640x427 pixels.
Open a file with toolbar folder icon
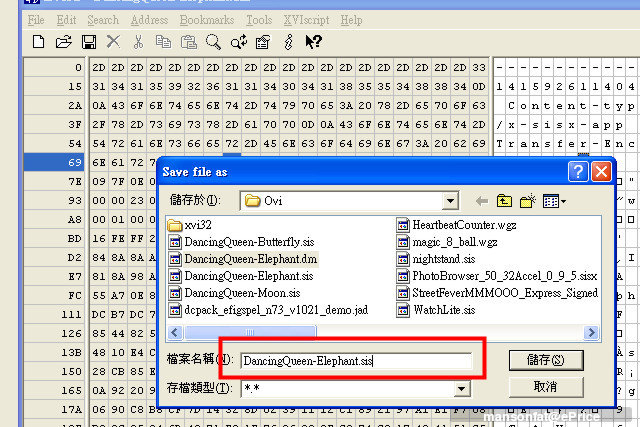coord(64,42)
